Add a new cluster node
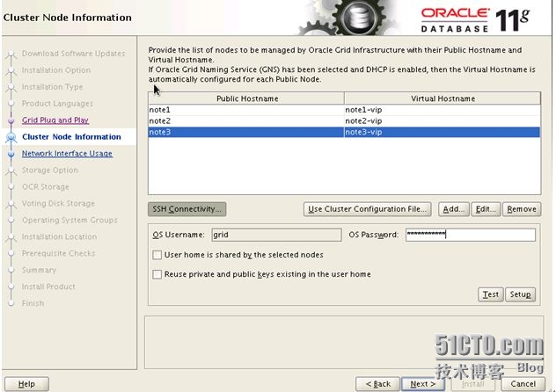 (454, 209)
